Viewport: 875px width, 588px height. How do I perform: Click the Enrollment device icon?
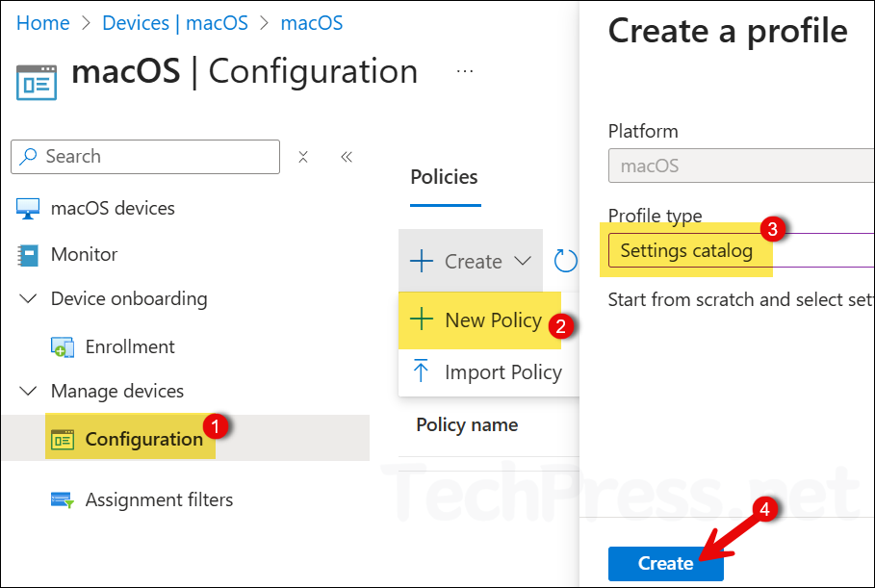pyautogui.click(x=62, y=347)
